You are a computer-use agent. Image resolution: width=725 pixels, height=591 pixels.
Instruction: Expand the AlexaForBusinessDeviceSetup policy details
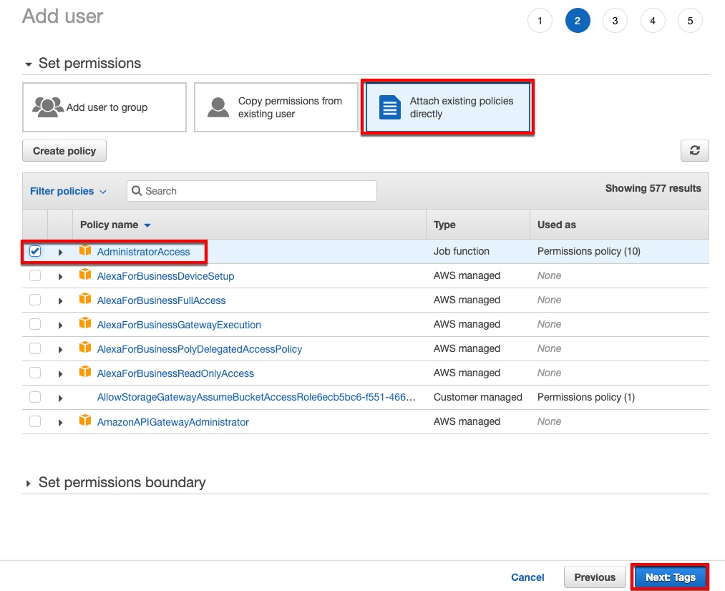point(60,277)
